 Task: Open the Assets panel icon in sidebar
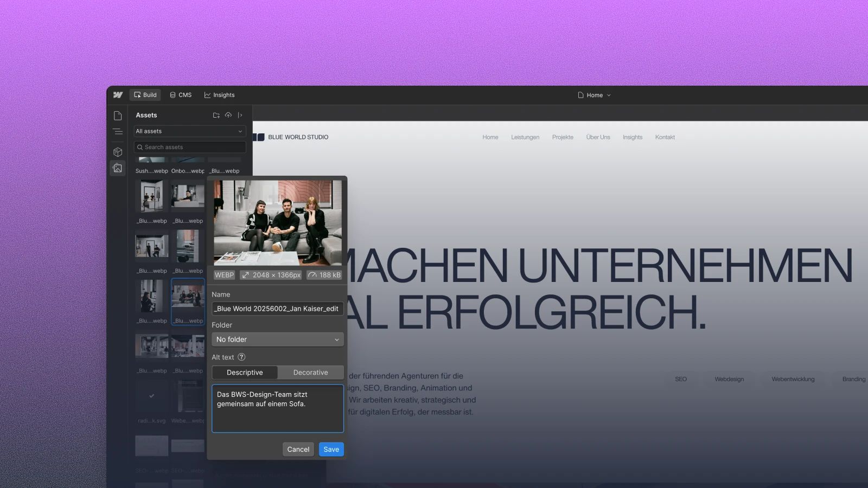click(x=118, y=168)
